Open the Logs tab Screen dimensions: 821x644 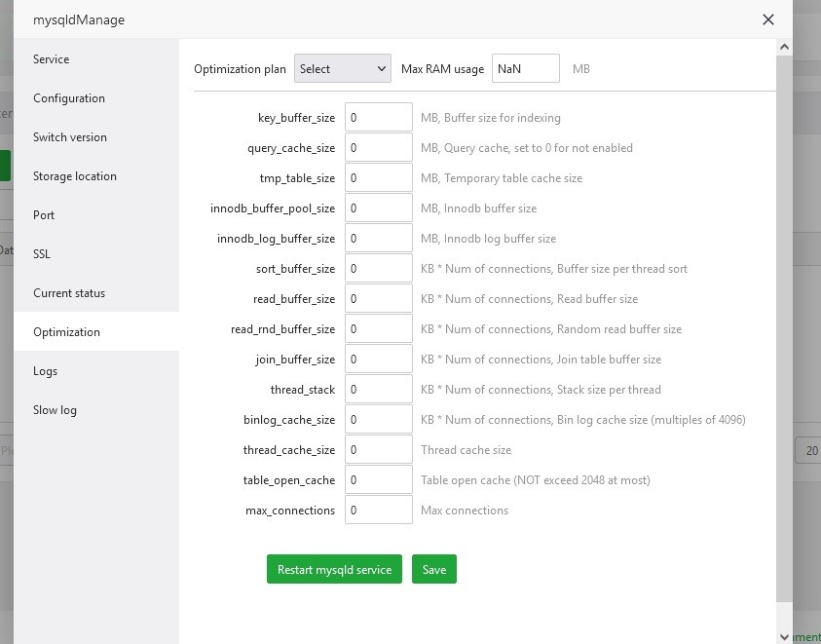[x=45, y=371]
